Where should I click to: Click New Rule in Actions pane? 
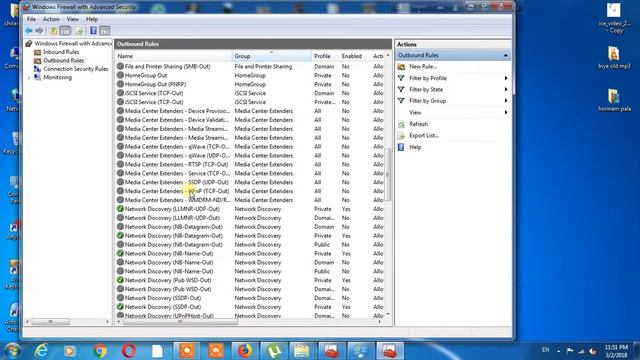click(x=423, y=67)
